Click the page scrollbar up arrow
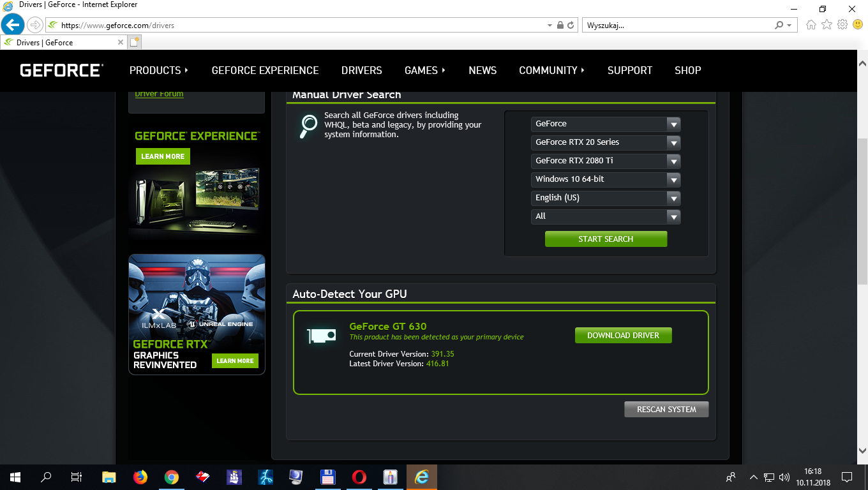Viewport: 868px width, 490px height. [x=862, y=64]
